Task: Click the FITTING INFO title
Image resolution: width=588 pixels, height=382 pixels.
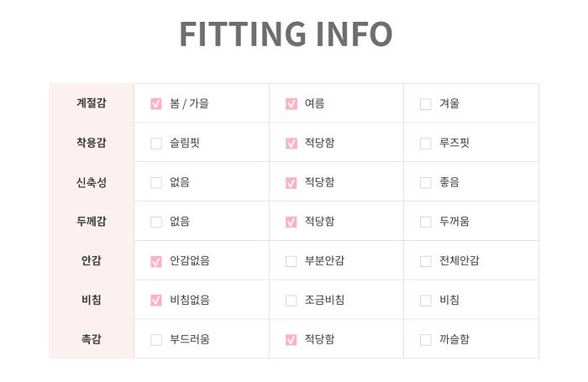Action: coord(286,34)
